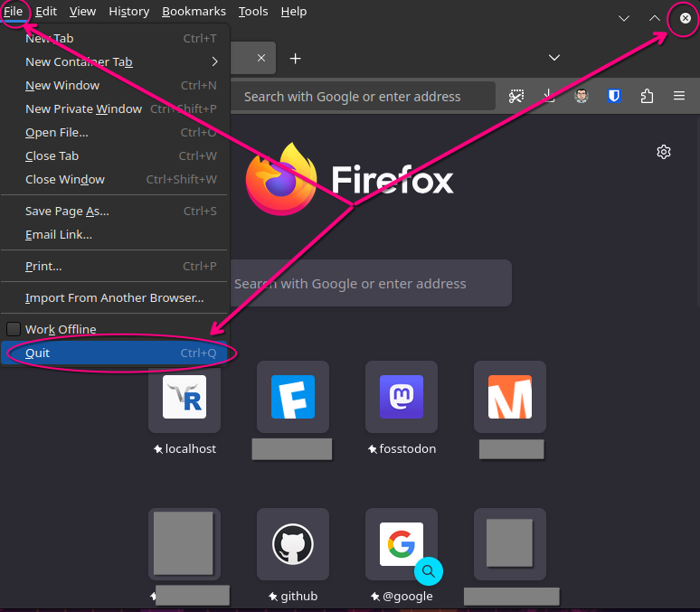The height and width of the screenshot is (612, 700).
Task: Open the View menu
Action: pos(82,12)
